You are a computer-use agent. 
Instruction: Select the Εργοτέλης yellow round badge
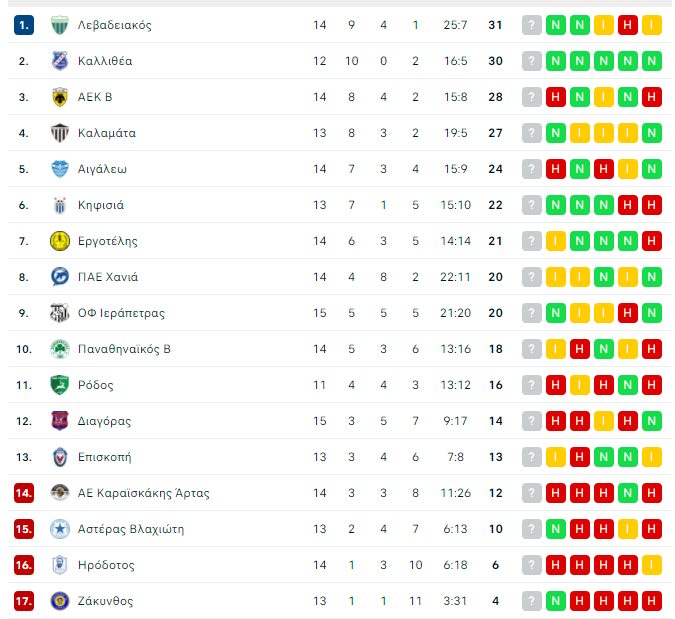[x=60, y=241]
